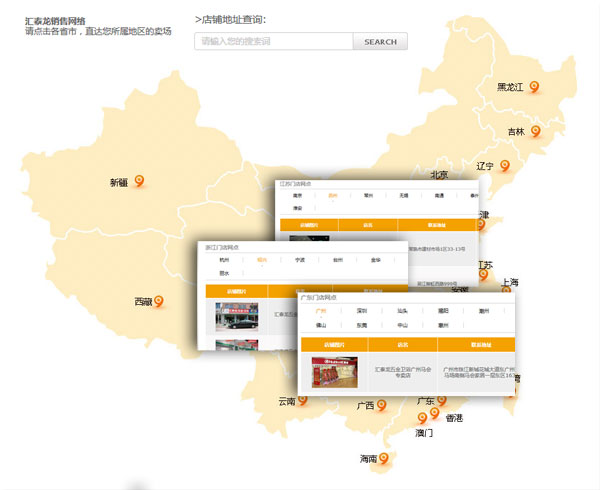Image resolution: width=600 pixels, height=490 pixels.
Task: Select 杭州 tab in Zhejiang panel
Action: click(x=224, y=259)
